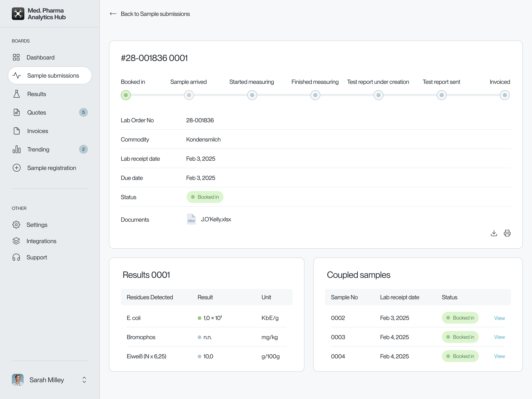The width and height of the screenshot is (532, 399).
Task: Click the Sample arrived timeline dot
Action: [189, 95]
